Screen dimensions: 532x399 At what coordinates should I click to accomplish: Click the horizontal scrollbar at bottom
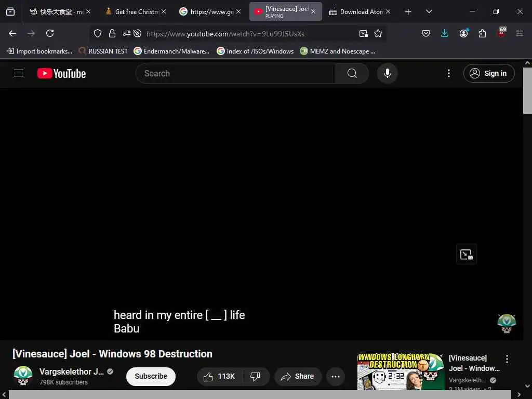tap(260, 394)
